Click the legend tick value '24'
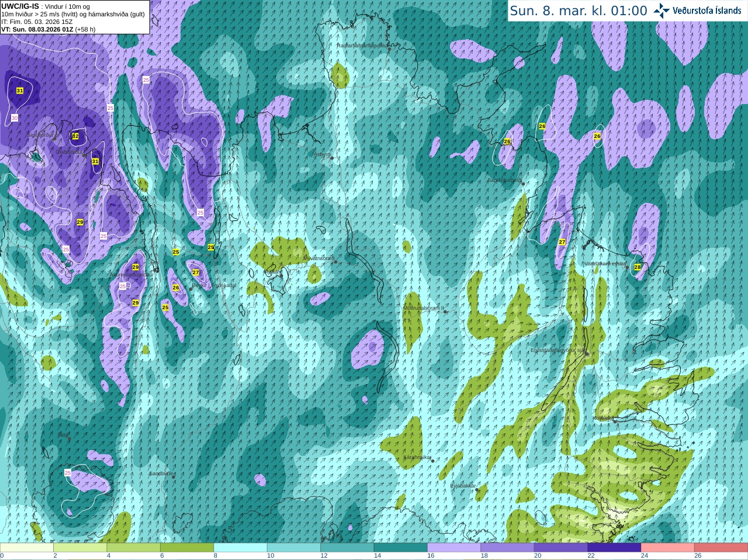This screenshot has height=560, width=748. point(645,556)
